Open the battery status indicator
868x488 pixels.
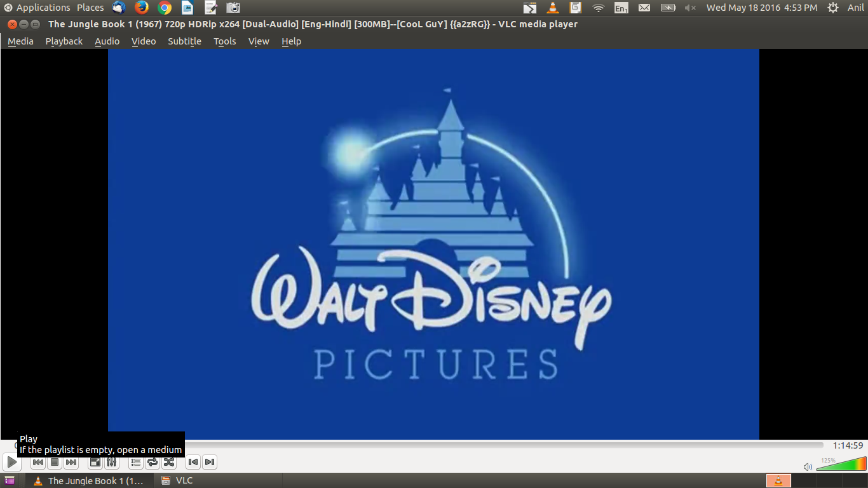tap(668, 8)
